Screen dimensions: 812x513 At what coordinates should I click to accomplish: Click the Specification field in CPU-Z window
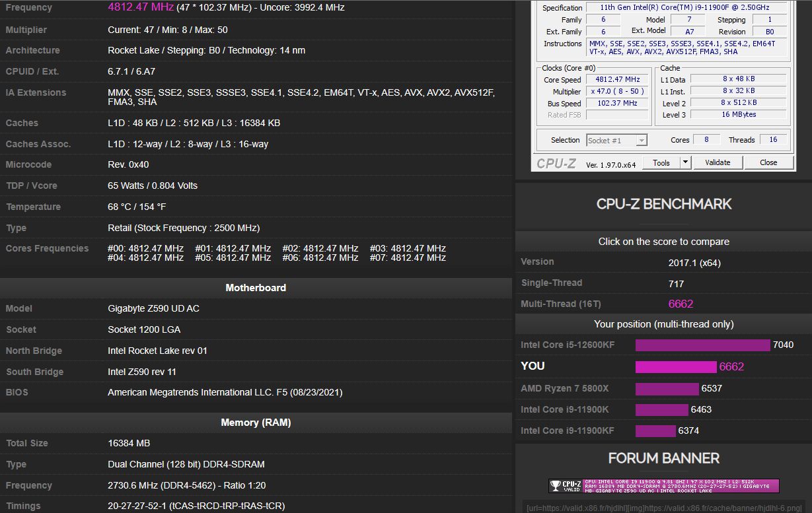686,8
